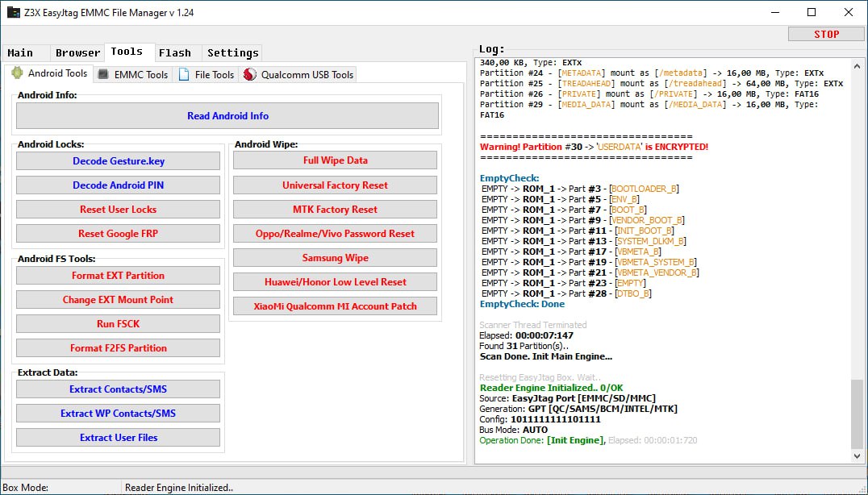Click Read Android Info button

227,116
